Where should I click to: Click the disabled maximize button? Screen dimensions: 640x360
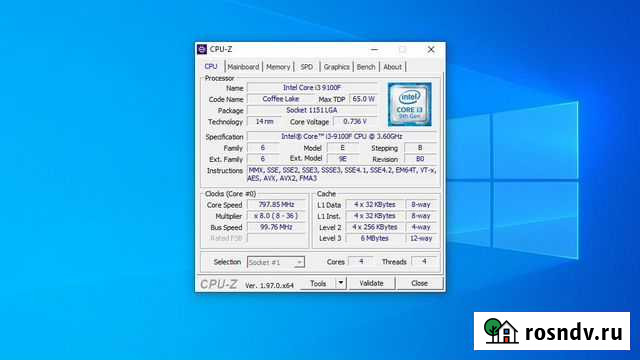click(x=402, y=49)
